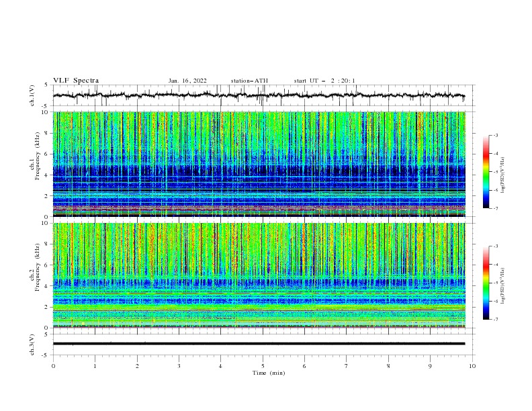The height and width of the screenshot is (411, 532).
Task: Click the time axis tick label '10'
Action: (472, 366)
